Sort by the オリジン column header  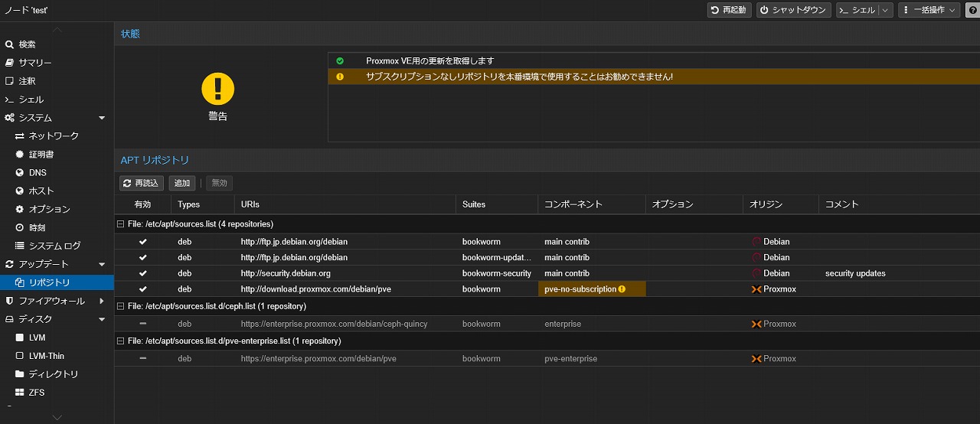[780, 204]
